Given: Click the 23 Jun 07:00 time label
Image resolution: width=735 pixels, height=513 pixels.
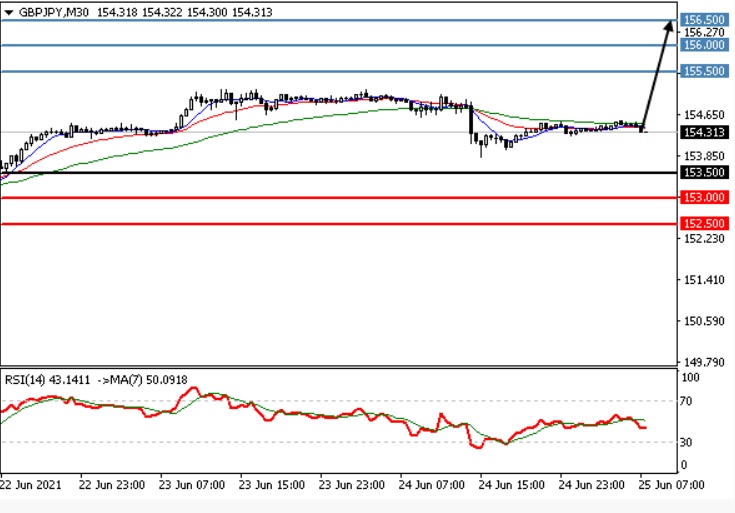Looking at the screenshot, I should (x=192, y=485).
